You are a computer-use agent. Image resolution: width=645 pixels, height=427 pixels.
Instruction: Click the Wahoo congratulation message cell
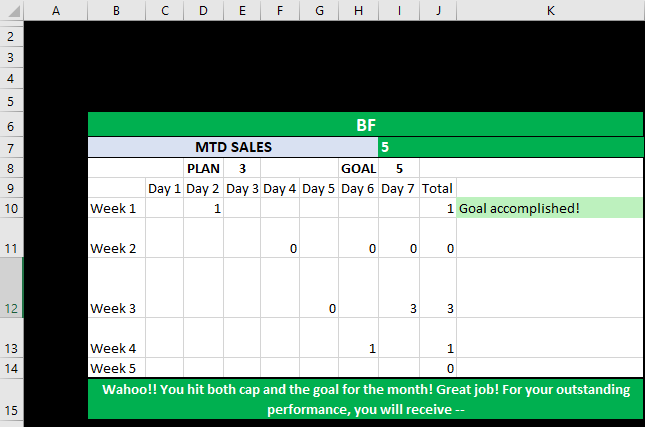[x=365, y=399]
